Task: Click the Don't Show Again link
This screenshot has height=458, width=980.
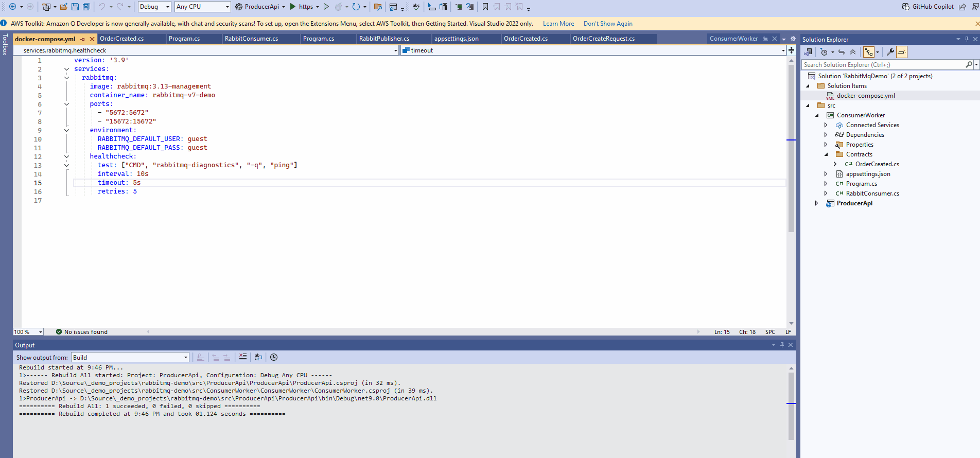Action: [608, 24]
